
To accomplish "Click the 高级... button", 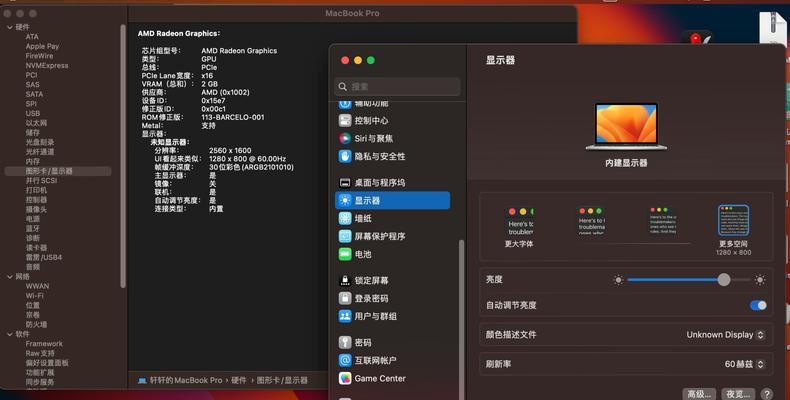I will click(x=699, y=394).
